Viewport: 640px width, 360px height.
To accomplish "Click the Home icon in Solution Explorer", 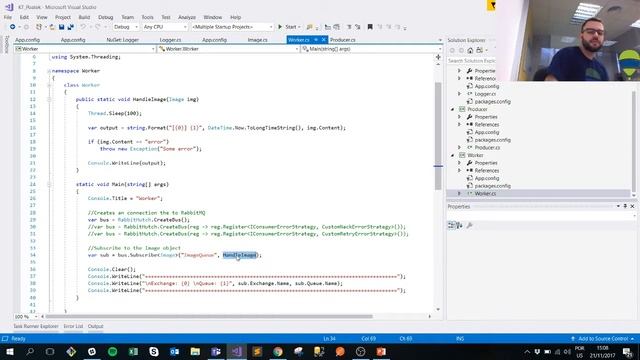I will [470, 50].
